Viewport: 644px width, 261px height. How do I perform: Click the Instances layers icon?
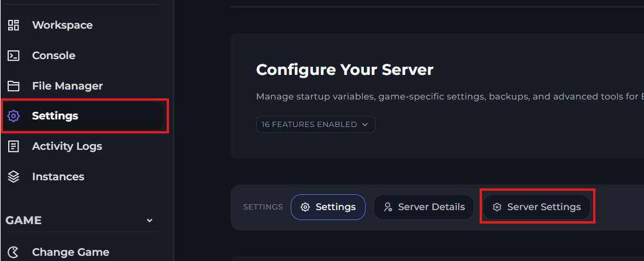click(x=13, y=177)
